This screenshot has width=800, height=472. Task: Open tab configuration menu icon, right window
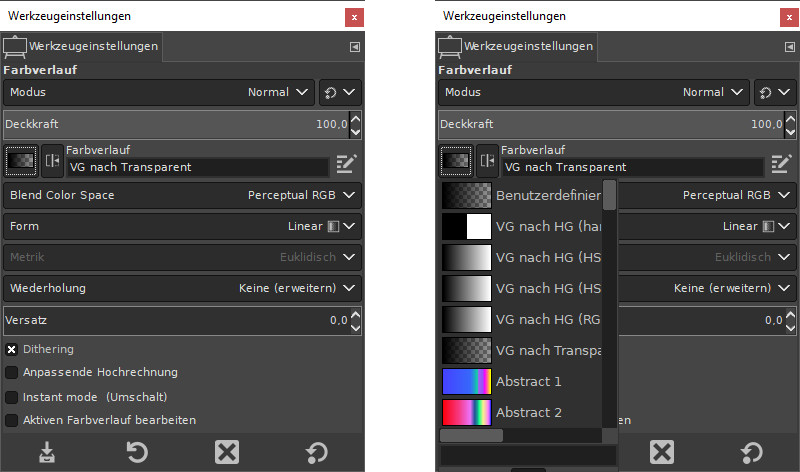[x=789, y=47]
